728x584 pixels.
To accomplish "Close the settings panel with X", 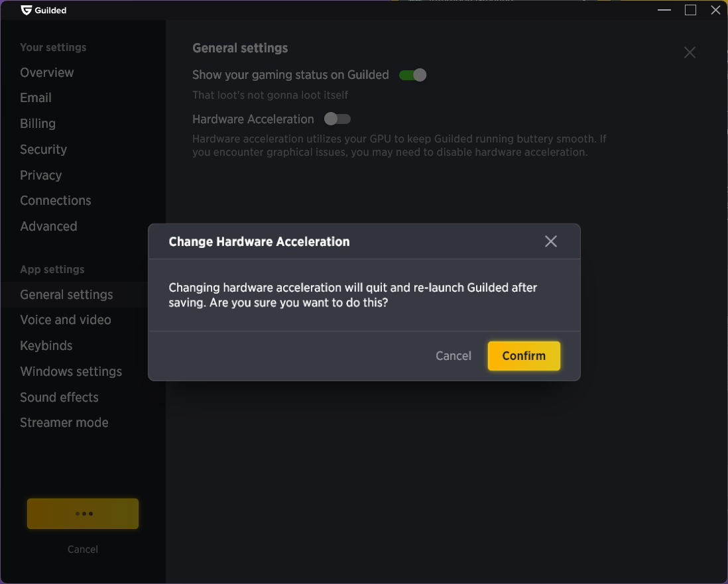I will coord(690,52).
